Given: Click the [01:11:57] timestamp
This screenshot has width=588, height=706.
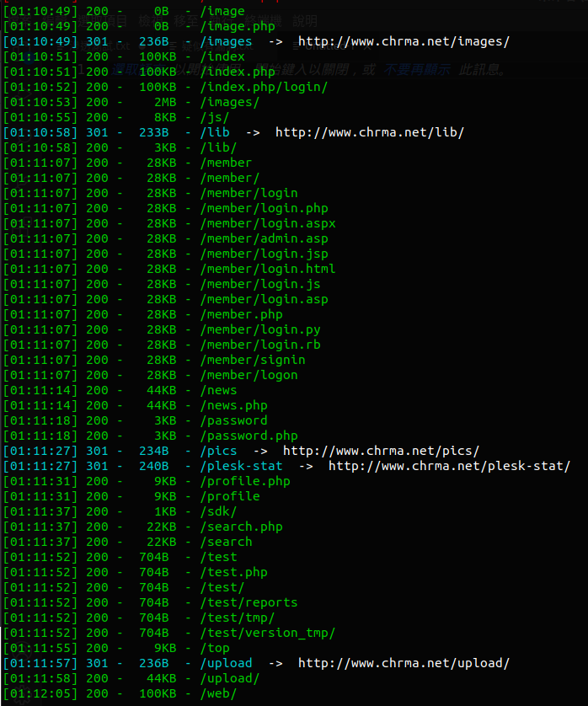Looking at the screenshot, I should [40, 663].
